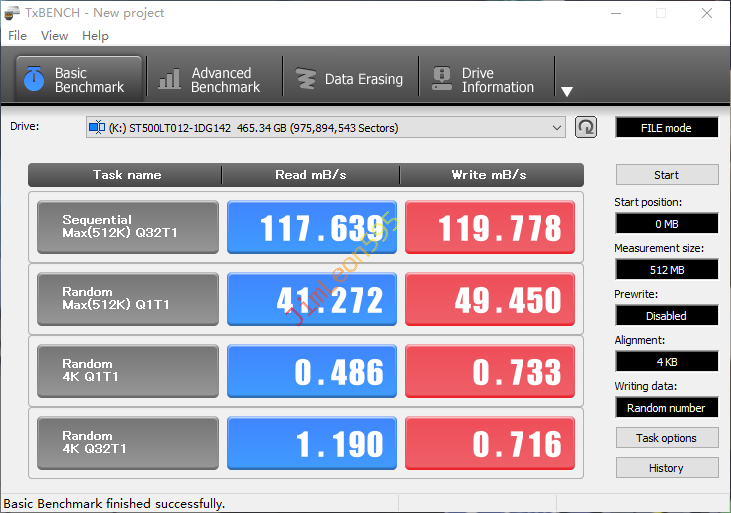
Task: Click the Sequential Max(512K) Q32T1 task button
Action: (x=127, y=228)
